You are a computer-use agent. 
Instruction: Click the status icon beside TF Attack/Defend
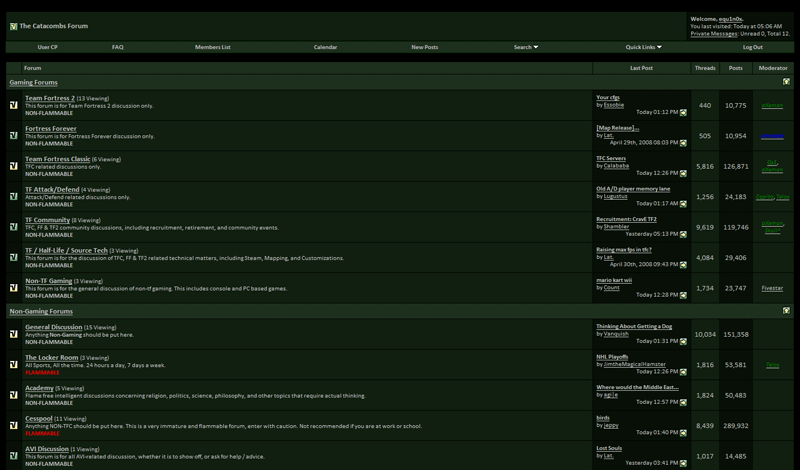point(14,196)
